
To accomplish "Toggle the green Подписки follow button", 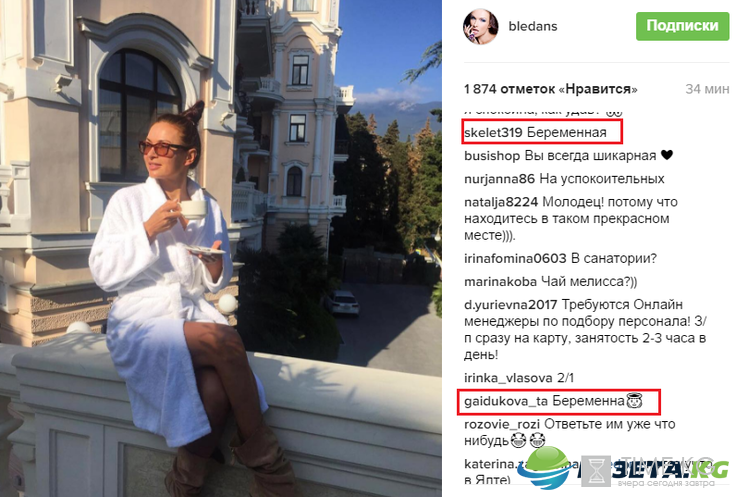I will coord(682,26).
